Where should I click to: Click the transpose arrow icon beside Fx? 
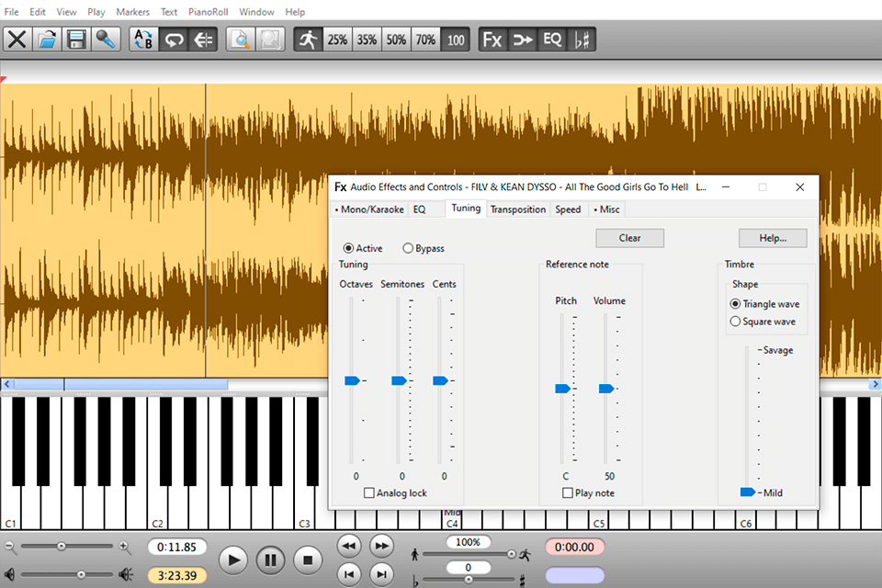click(522, 40)
